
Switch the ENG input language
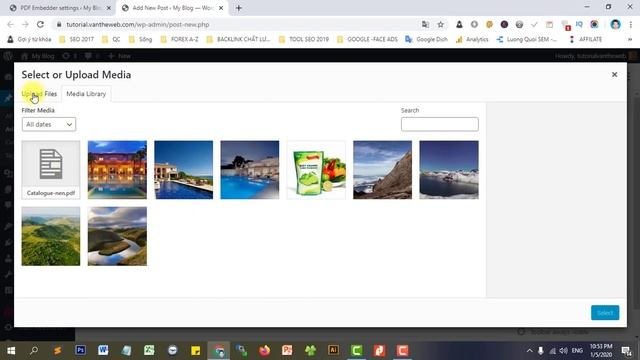[x=577, y=351]
